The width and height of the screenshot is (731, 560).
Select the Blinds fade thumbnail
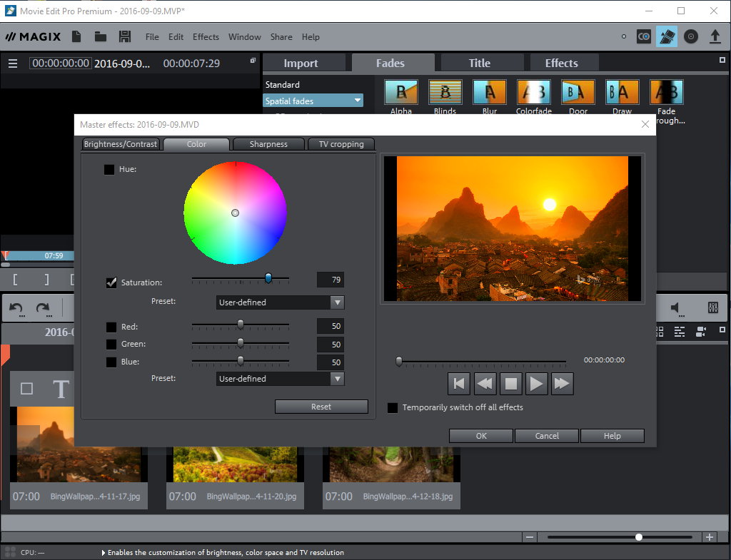click(x=445, y=92)
